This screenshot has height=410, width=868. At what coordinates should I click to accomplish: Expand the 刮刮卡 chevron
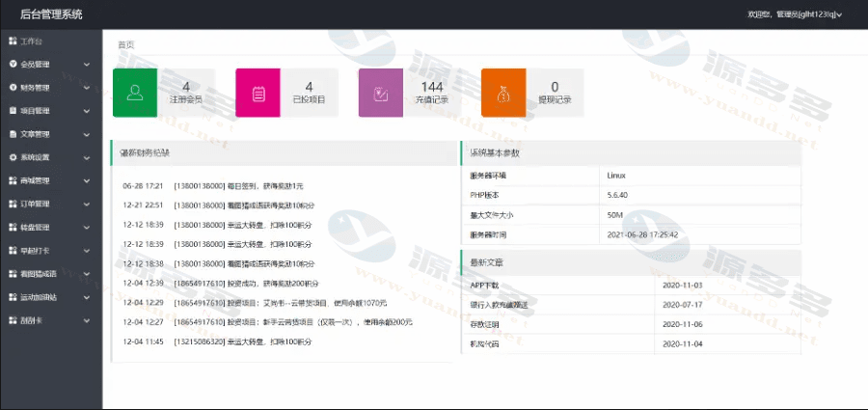coord(87,321)
